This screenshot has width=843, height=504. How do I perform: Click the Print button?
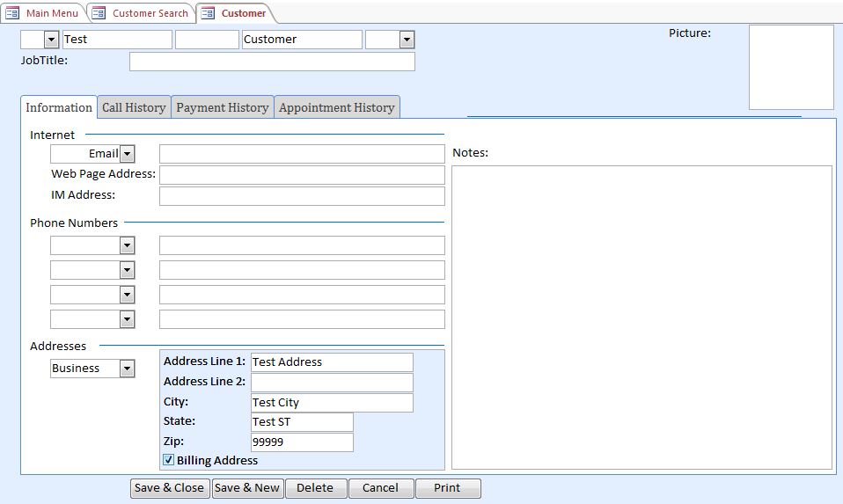pos(447,488)
